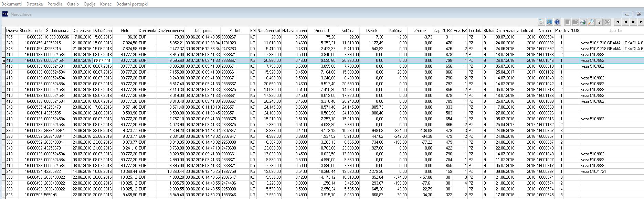Select invoice number 5650/G
644x199 pixels.
(57, 195)
